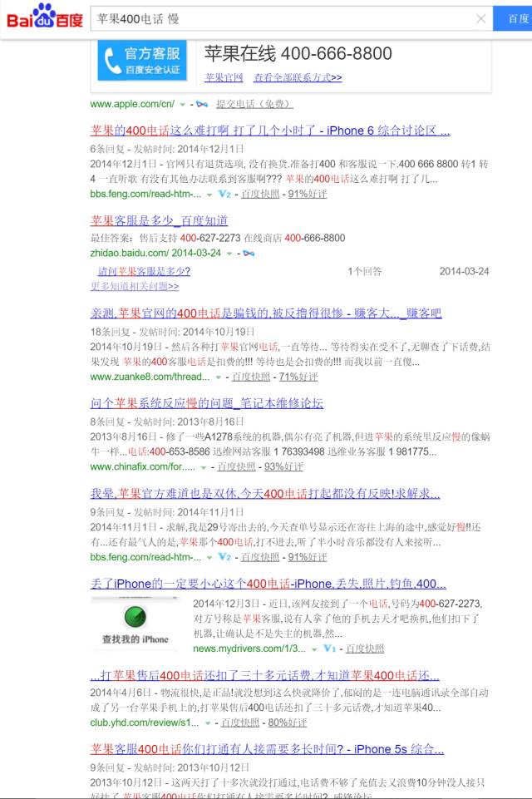Viewport: 532px width, 799px height.
Task: Click V2 badge in the 苹果的400电话这么难打啊 result
Action: [x=224, y=194]
